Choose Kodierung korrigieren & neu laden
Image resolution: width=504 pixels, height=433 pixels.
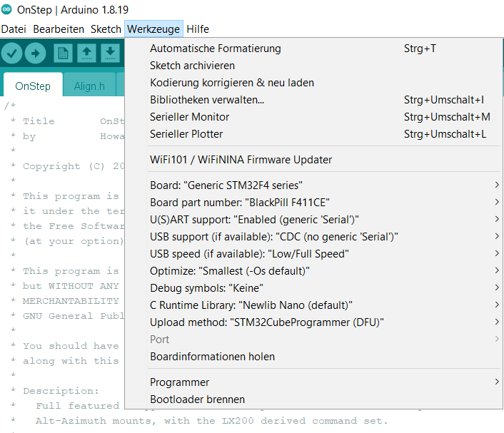(313, 83)
